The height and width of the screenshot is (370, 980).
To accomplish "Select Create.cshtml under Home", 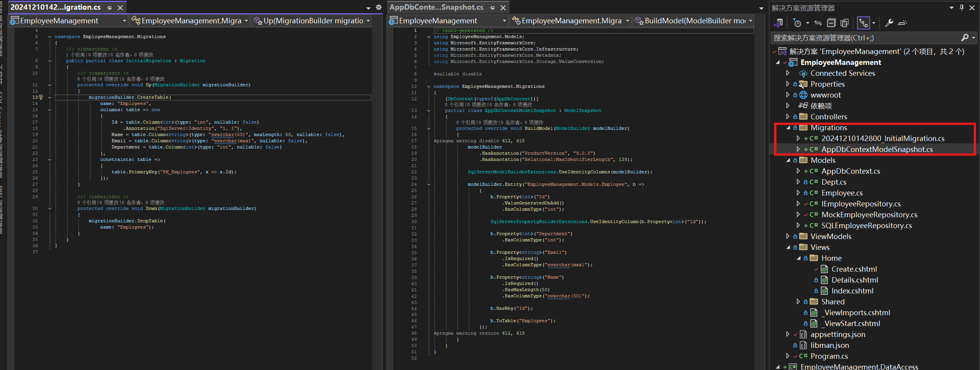I will coord(854,269).
